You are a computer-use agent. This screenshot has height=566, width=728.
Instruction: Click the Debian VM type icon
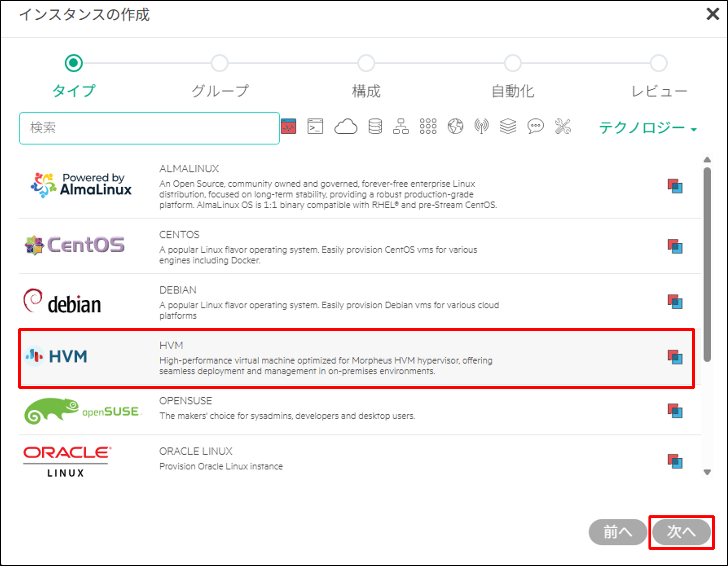tap(675, 302)
